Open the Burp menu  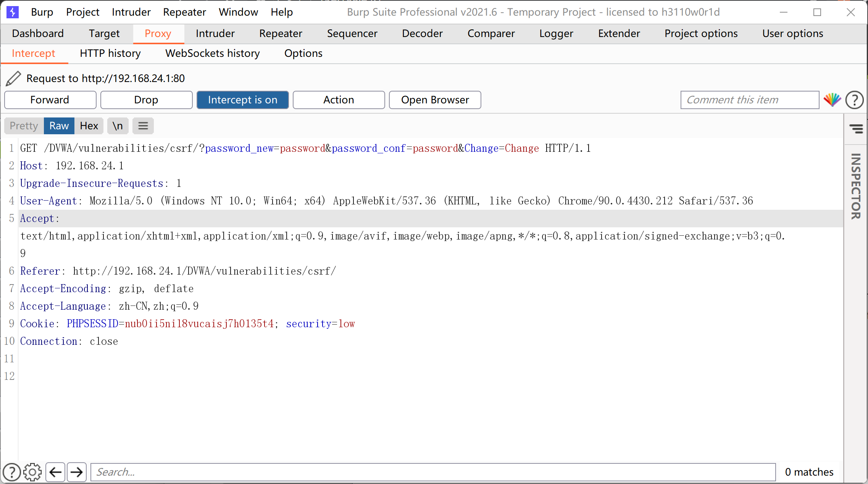(x=42, y=12)
